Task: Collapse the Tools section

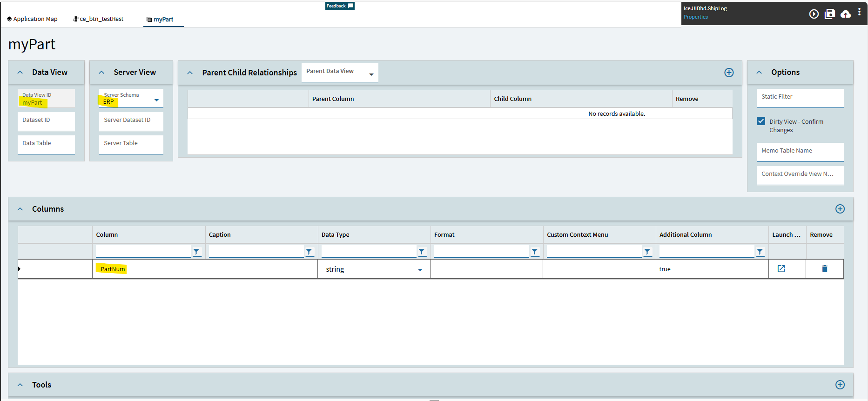Action: click(20, 385)
